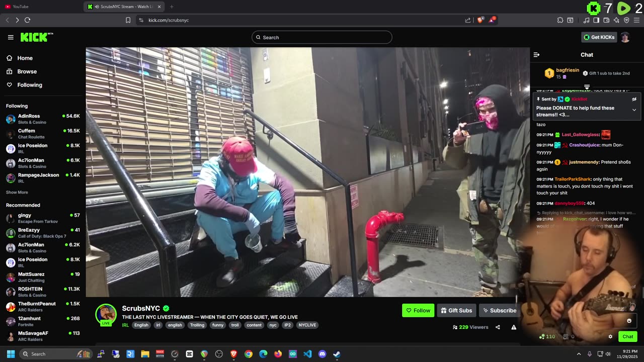Viewport: 644px width, 362px height.
Task: Report the stream with warning icon
Action: click(x=514, y=327)
